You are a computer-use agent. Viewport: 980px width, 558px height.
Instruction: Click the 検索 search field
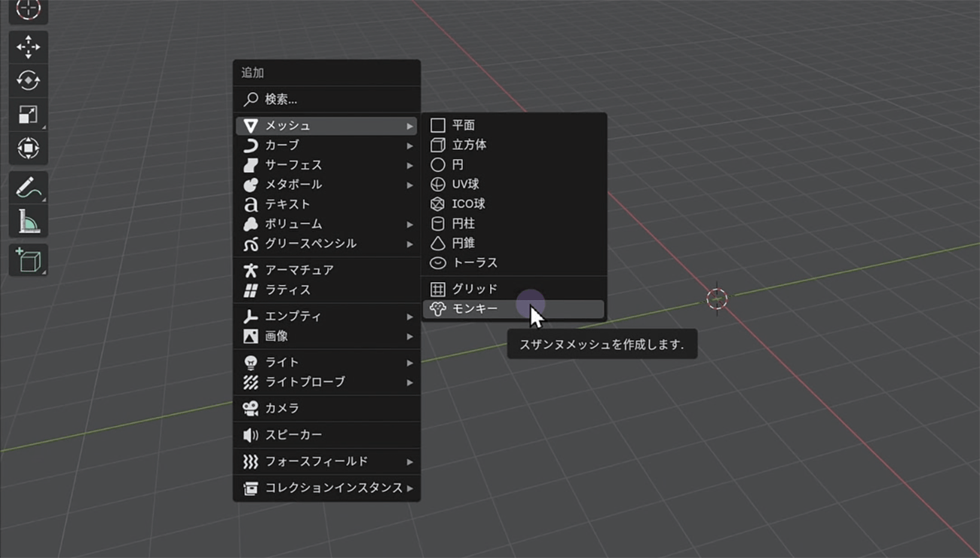[x=326, y=99]
